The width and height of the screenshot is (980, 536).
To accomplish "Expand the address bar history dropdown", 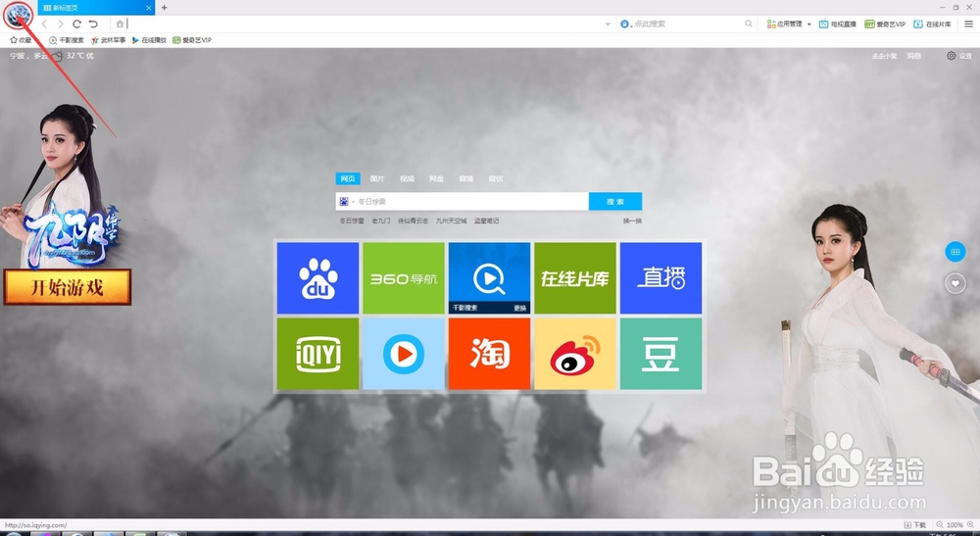I will [x=608, y=24].
